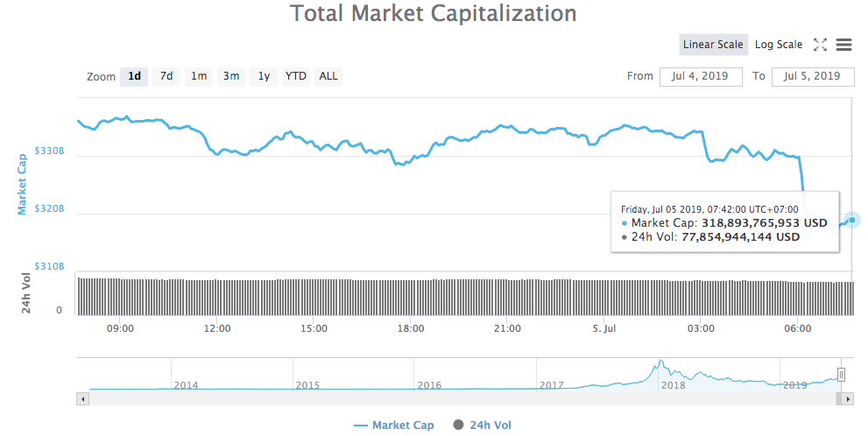The width and height of the screenshot is (868, 436).
Task: Set zoom to 1m
Action: [x=199, y=76]
